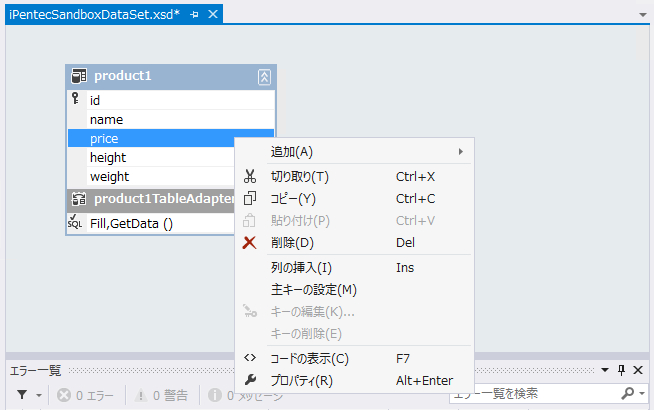Screen dimensions: 654x410
Task: Collapse the product1 table with chevron button
Action: tap(264, 76)
